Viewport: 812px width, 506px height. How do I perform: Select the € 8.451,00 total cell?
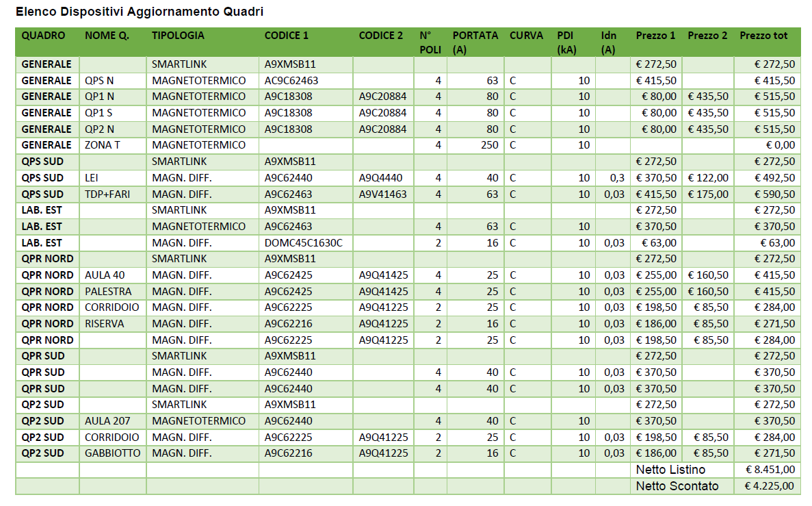pyautogui.click(x=769, y=470)
